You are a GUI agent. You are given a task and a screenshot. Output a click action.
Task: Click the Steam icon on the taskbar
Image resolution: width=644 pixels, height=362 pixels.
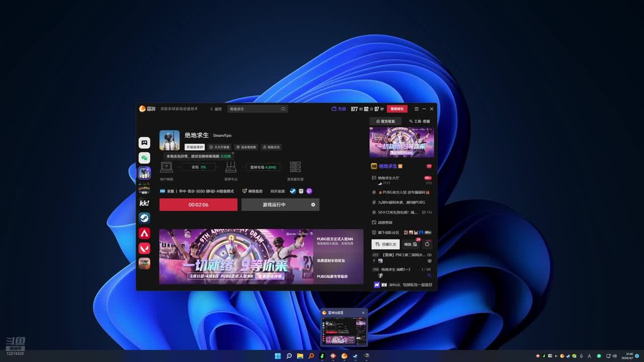point(355,356)
